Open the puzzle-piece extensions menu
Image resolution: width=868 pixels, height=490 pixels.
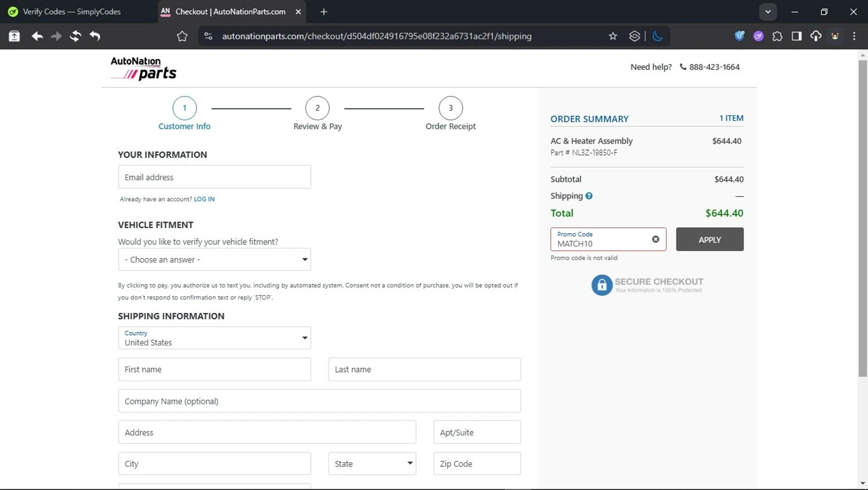tap(777, 36)
